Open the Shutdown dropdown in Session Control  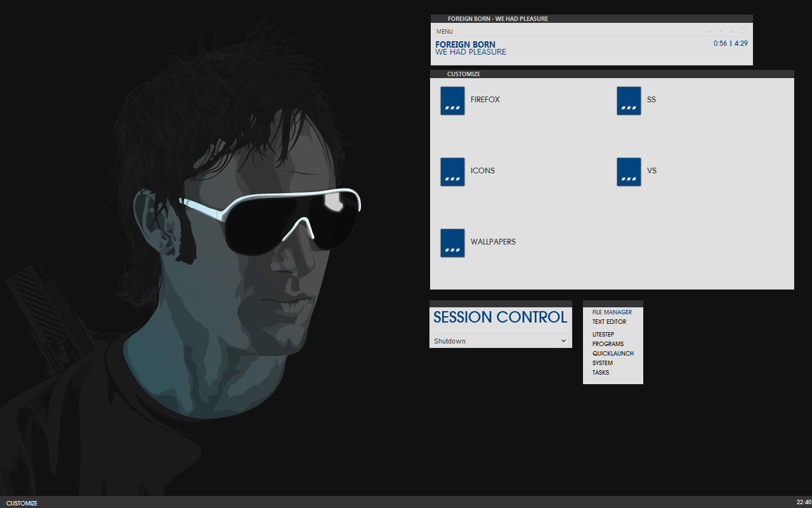point(501,341)
